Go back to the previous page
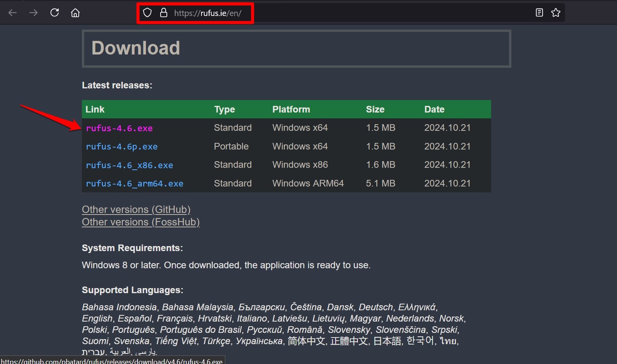 [12, 13]
